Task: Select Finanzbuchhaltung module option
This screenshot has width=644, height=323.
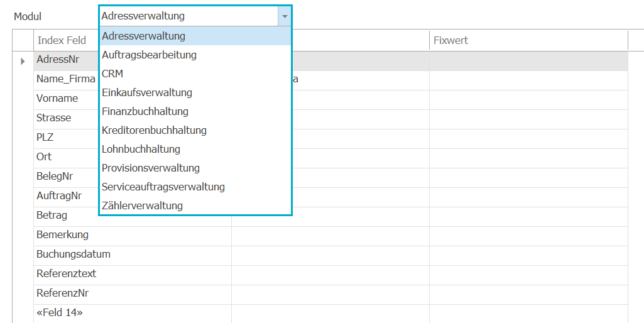Action: tap(195, 111)
